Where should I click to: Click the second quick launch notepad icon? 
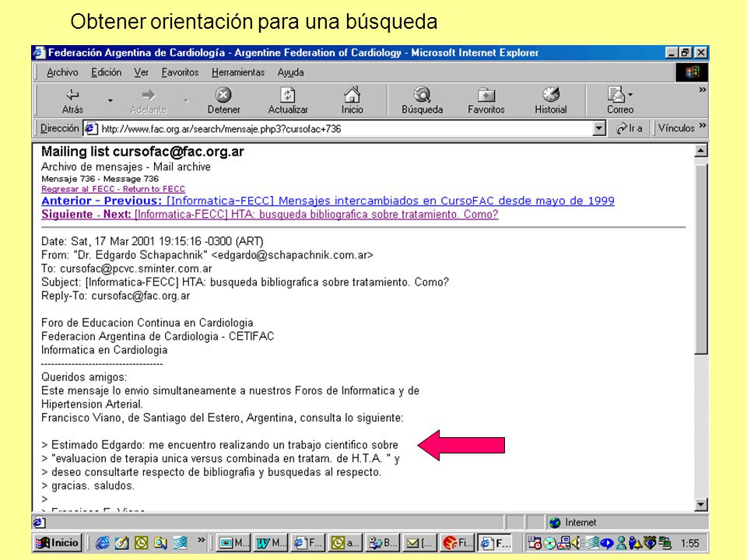pyautogui.click(x=121, y=543)
